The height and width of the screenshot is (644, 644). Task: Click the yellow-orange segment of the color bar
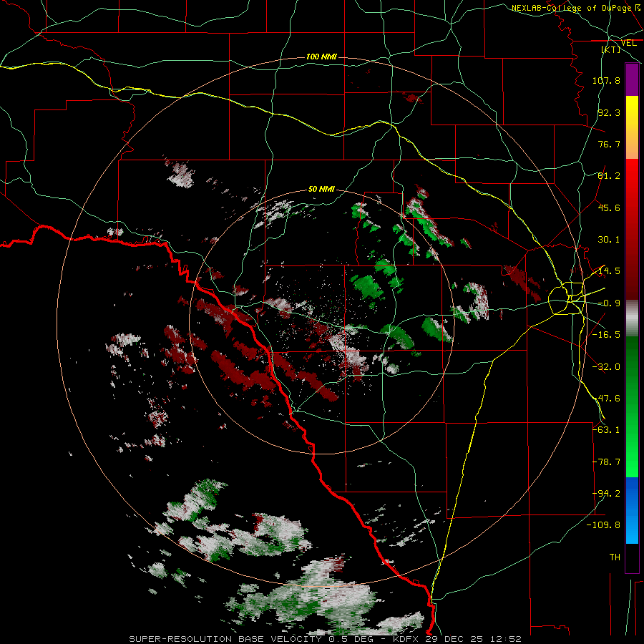tap(632, 127)
